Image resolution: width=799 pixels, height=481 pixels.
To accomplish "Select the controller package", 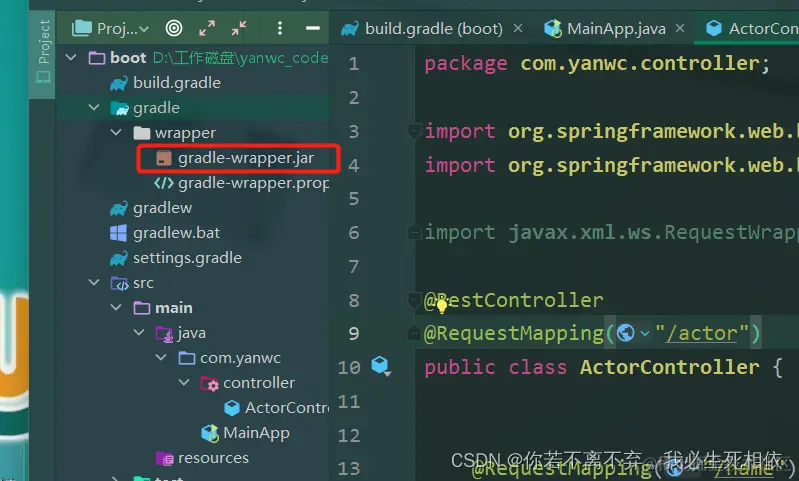I will tap(259, 383).
